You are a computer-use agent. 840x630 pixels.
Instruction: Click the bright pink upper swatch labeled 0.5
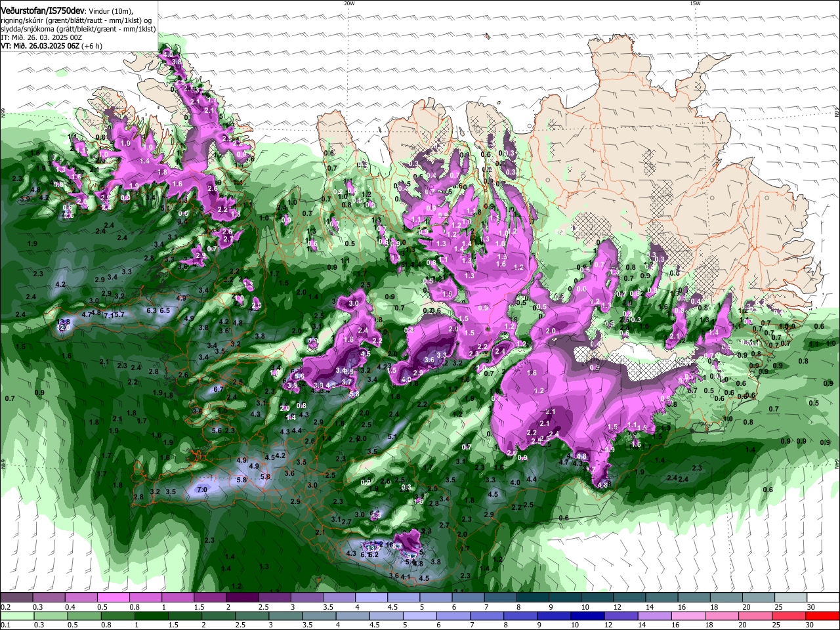click(x=114, y=598)
